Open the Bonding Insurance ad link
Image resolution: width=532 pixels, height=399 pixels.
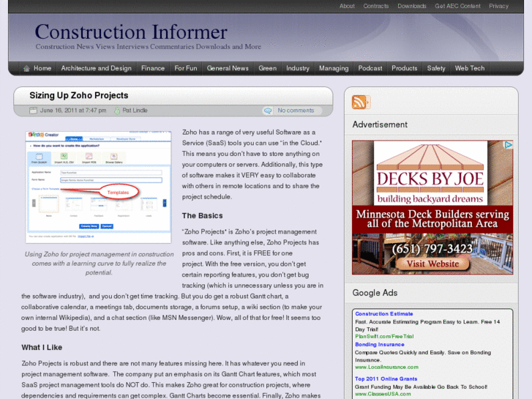(x=379, y=344)
